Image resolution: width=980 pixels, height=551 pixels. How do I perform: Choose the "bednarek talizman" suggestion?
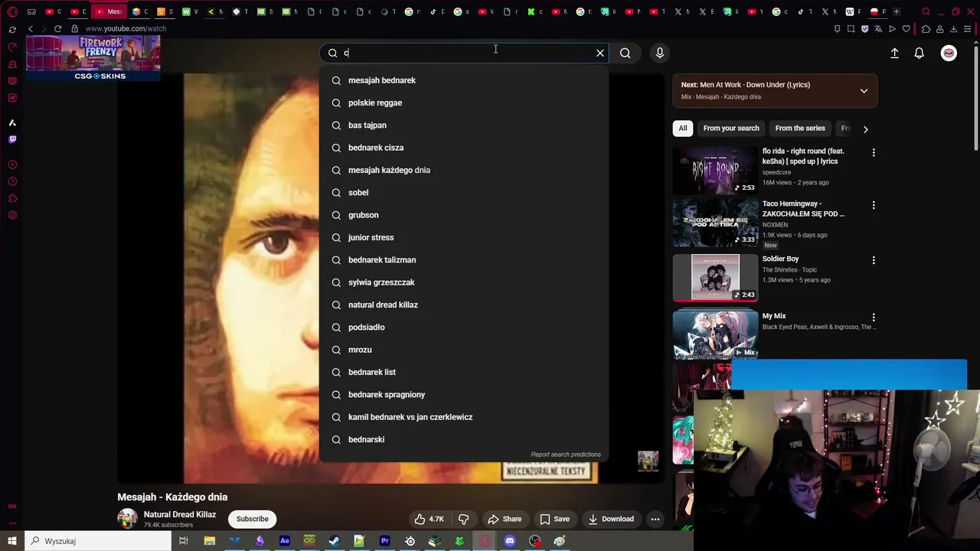[x=464, y=259]
